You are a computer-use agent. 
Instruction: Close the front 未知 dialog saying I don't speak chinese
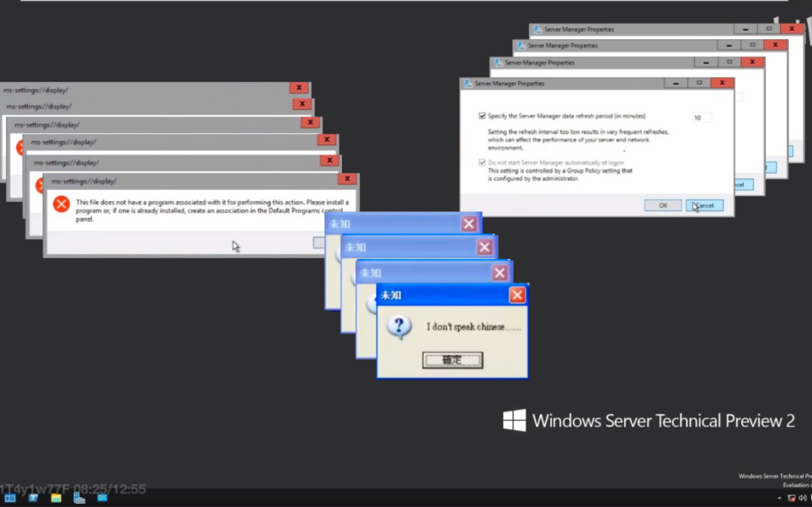(x=517, y=295)
